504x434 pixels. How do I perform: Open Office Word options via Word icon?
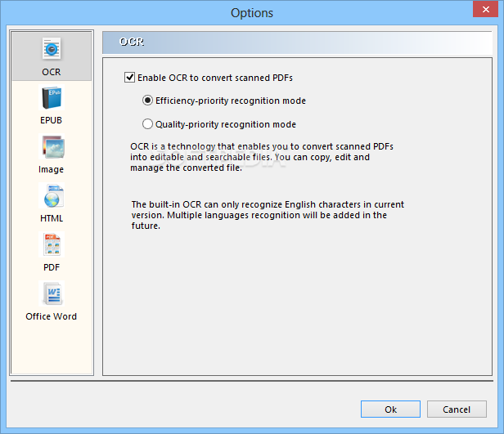(x=52, y=293)
